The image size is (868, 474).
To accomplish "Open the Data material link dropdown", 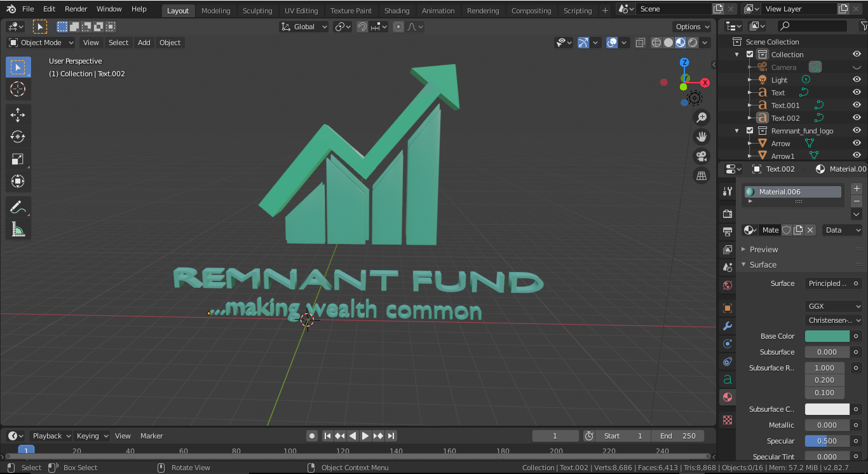I will tap(843, 230).
